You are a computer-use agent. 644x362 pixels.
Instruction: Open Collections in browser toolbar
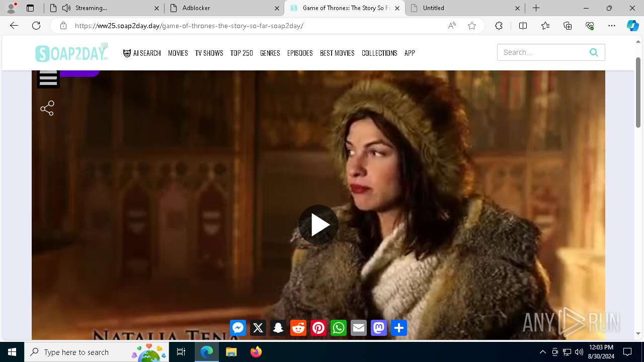(568, 26)
